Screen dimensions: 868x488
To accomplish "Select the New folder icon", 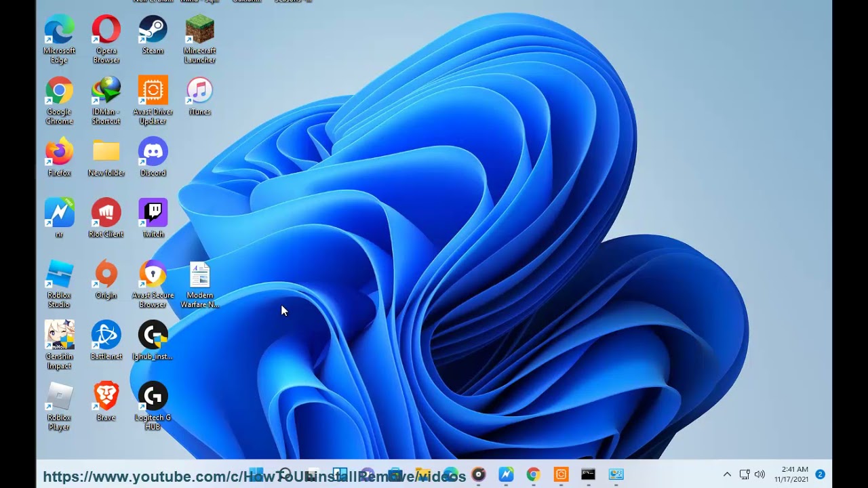I will click(106, 158).
